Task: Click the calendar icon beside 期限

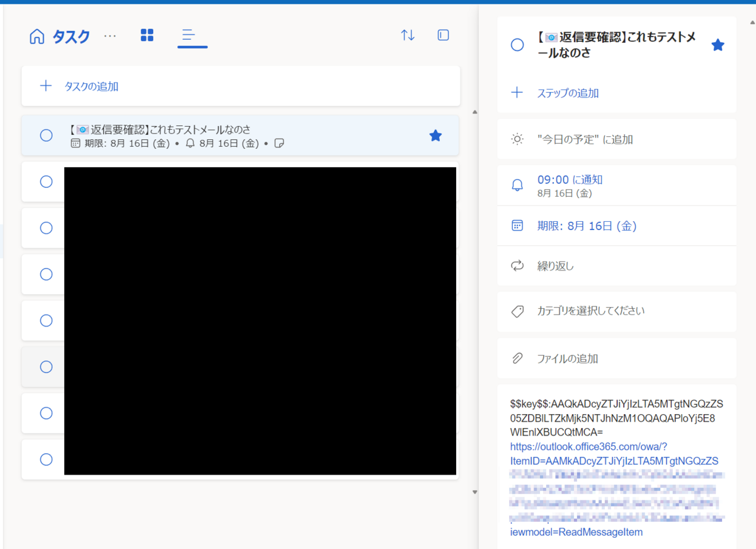Action: [517, 226]
